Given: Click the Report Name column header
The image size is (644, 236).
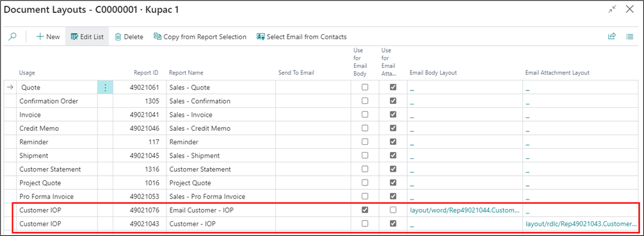Looking at the screenshot, I should coord(186,72).
